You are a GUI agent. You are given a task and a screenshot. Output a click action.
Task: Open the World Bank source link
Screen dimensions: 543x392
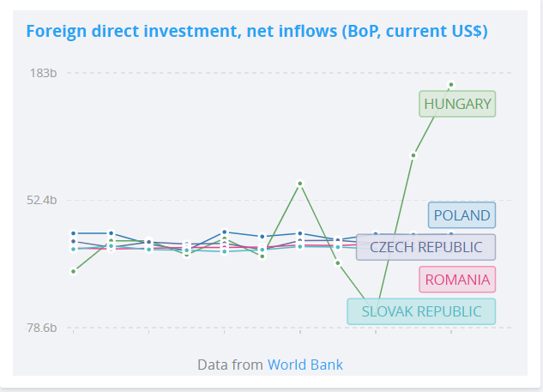click(305, 365)
